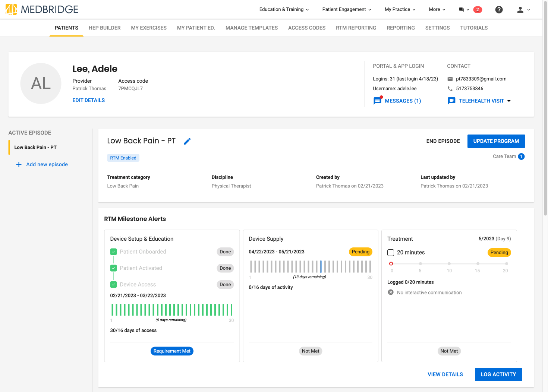The height and width of the screenshot is (392, 548).
Task: Open the chat notifications icon
Action: point(461,10)
